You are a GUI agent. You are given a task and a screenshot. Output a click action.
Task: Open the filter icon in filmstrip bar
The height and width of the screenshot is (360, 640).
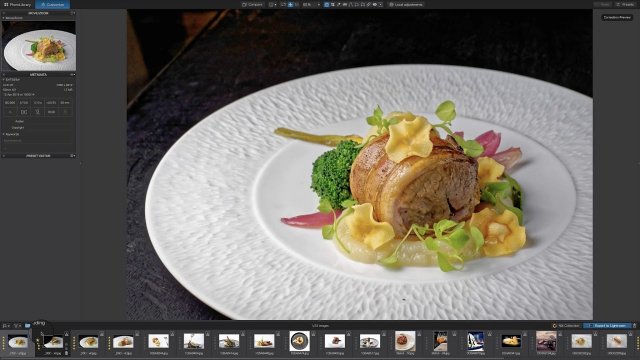17,326
